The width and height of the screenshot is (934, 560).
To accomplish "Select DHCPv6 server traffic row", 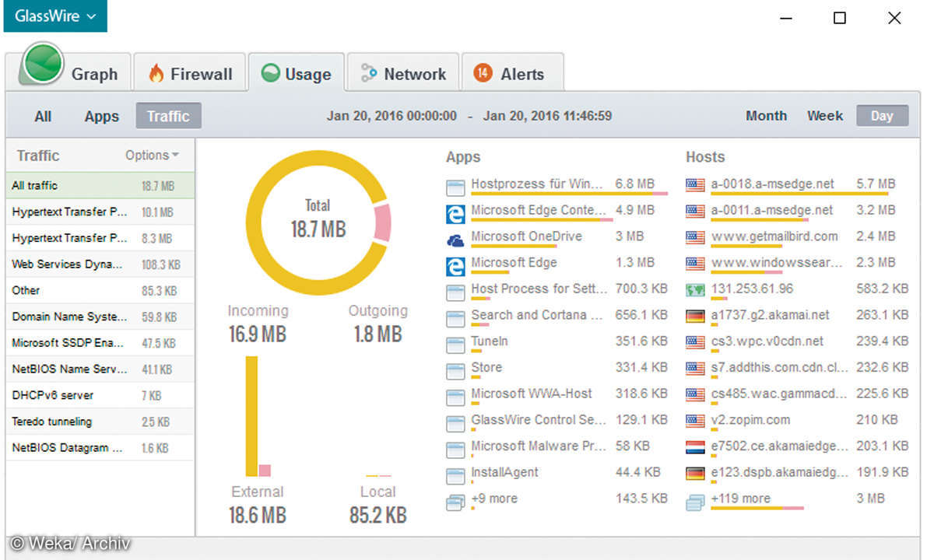I will tap(100, 395).
